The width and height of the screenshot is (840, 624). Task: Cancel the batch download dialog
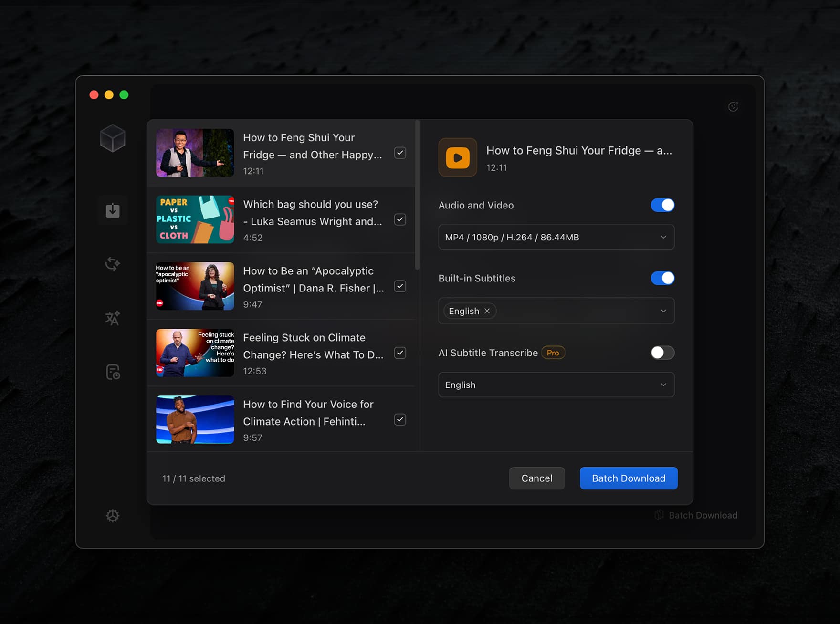[536, 478]
